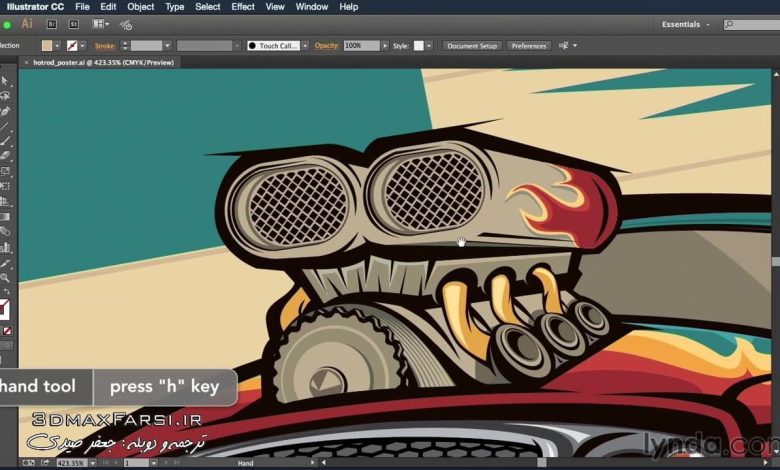Click the artboard number field
780x470 pixels.
[x=136, y=463]
